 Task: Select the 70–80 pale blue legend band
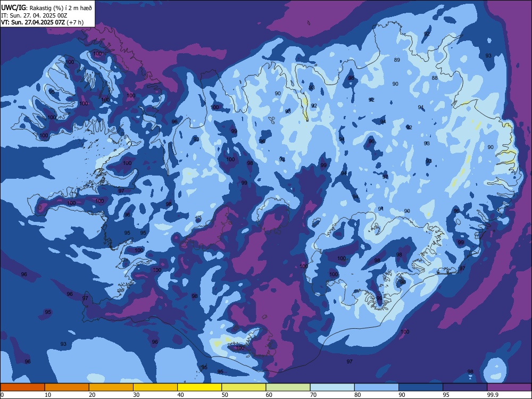332,387
